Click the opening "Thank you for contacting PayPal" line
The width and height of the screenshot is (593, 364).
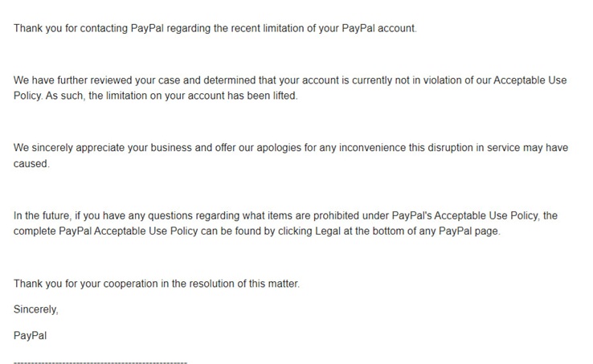215,29
